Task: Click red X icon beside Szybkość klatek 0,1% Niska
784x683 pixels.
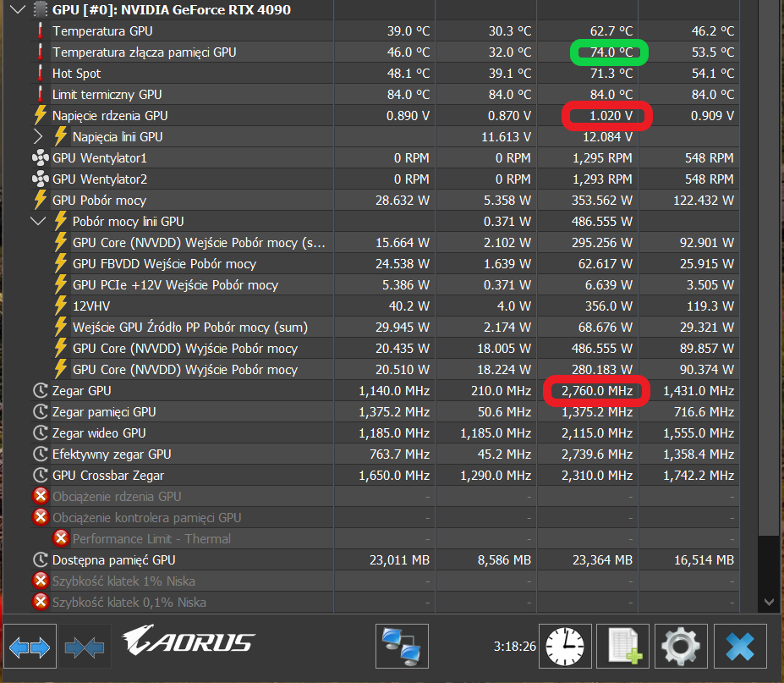Action: point(41,602)
